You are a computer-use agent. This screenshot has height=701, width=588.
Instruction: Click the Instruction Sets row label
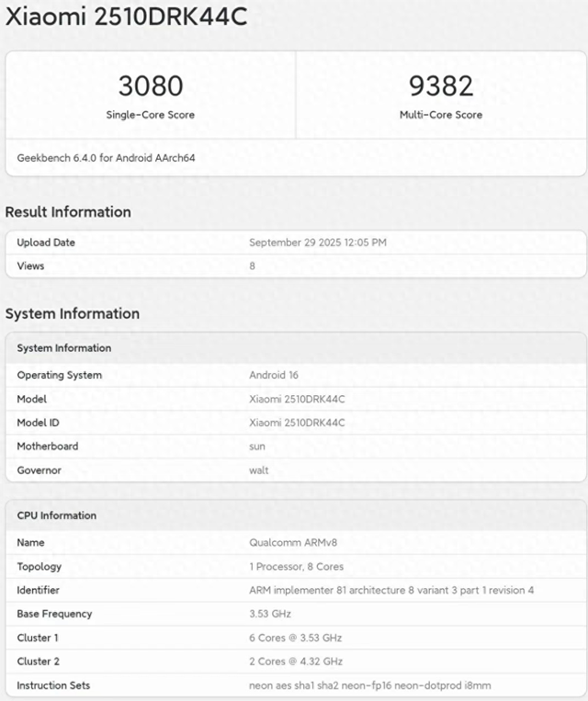tap(53, 685)
